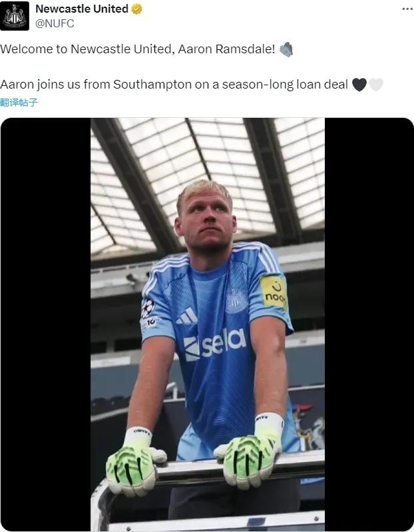Click the adidas logo on the jersey

click(186, 316)
